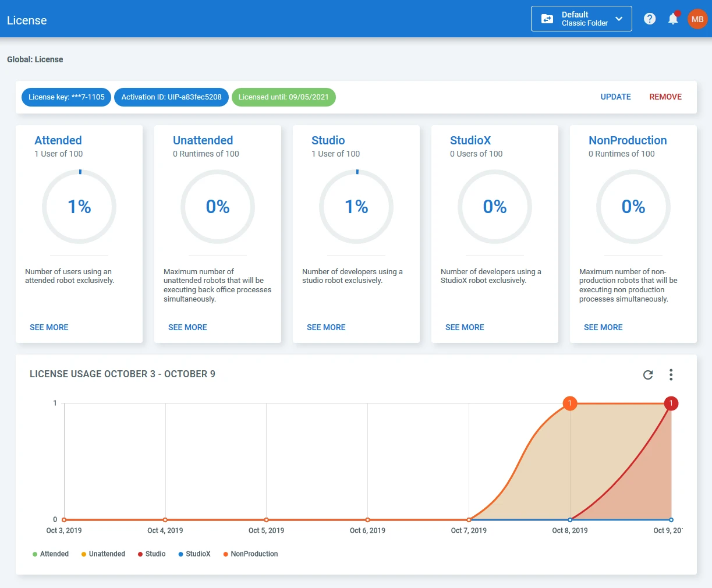The height and width of the screenshot is (588, 712).
Task: Open the notifications bell icon
Action: coord(673,19)
